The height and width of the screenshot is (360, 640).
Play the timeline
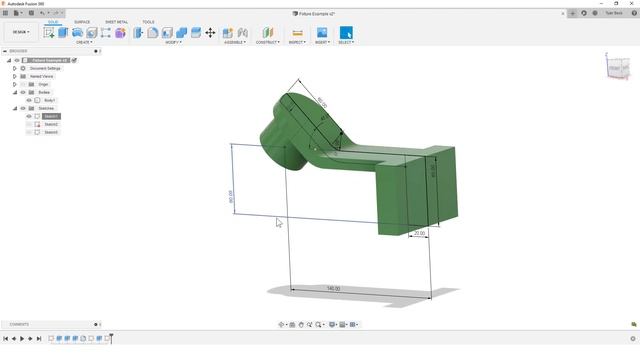point(22,339)
